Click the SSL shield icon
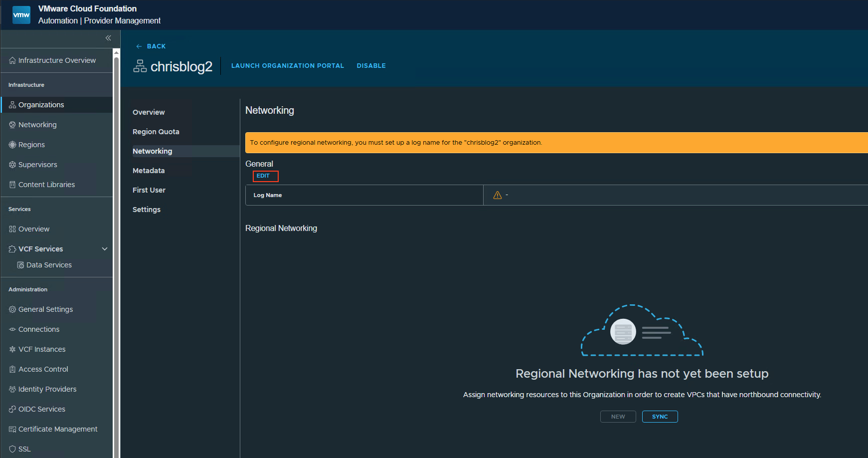 pos(12,449)
